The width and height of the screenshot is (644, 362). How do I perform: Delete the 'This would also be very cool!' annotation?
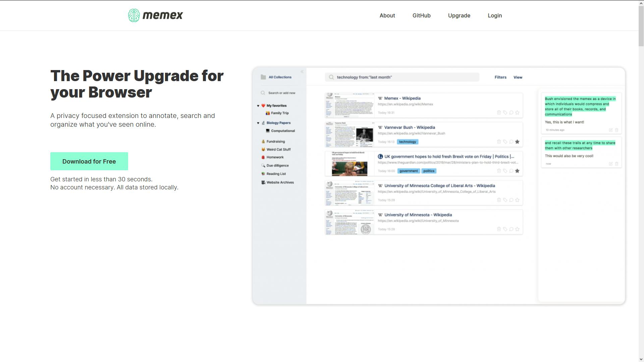(616, 164)
